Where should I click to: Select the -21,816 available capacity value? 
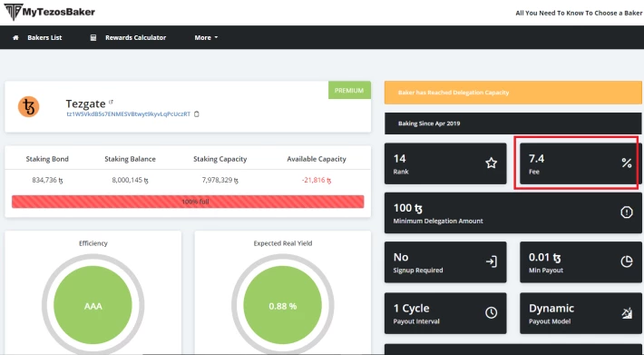point(317,180)
